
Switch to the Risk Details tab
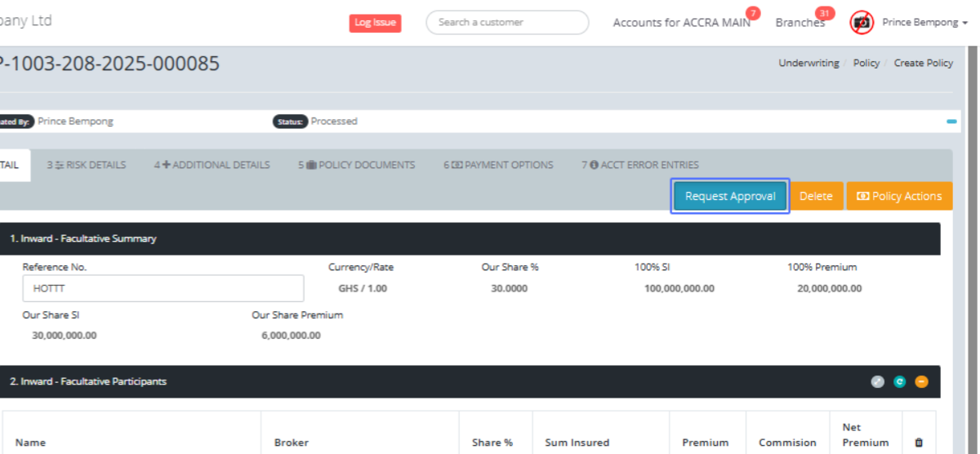tap(87, 165)
